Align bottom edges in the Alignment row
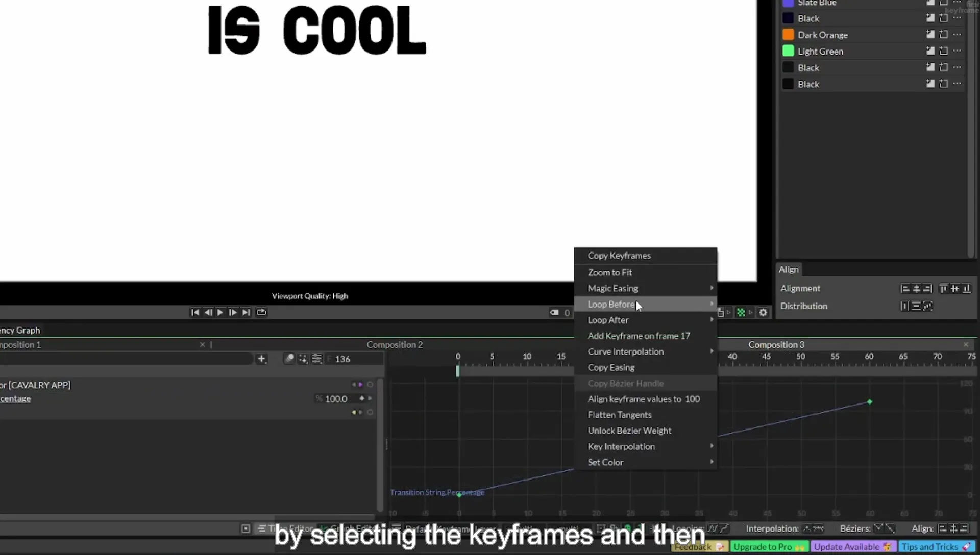Screen dimensions: 980x555 click(966, 289)
